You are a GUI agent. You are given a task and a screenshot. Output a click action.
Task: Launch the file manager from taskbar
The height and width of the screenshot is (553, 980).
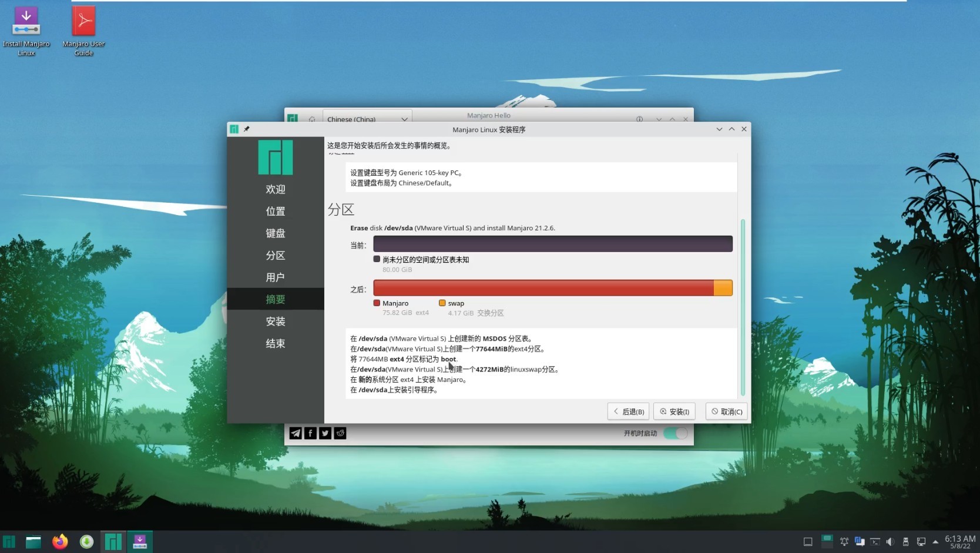coord(33,541)
